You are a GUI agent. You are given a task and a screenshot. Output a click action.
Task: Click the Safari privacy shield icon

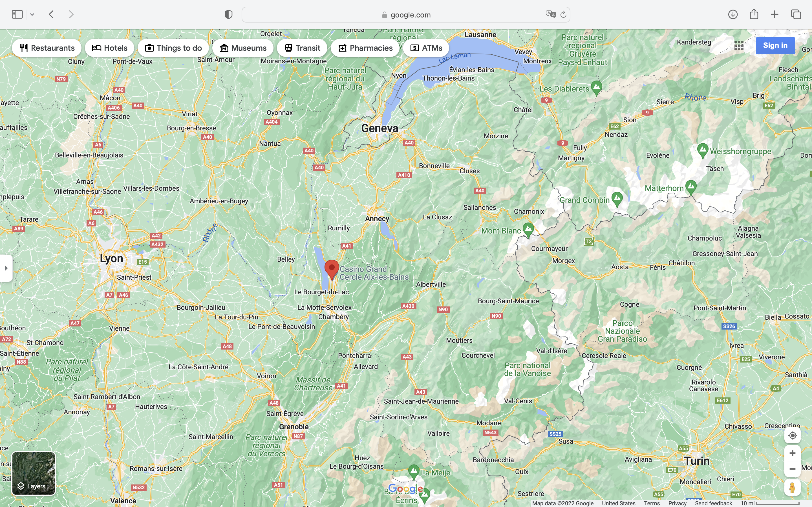click(228, 14)
